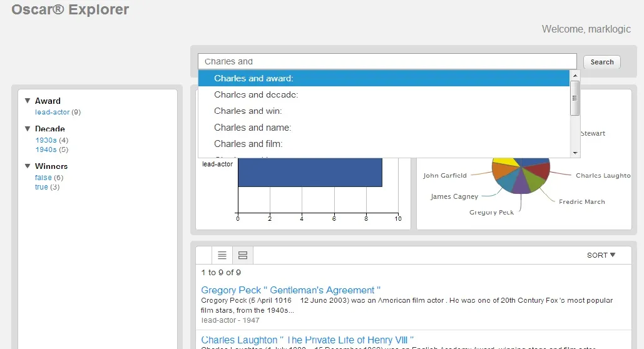Collapse the Winners facet triangle

28,166
